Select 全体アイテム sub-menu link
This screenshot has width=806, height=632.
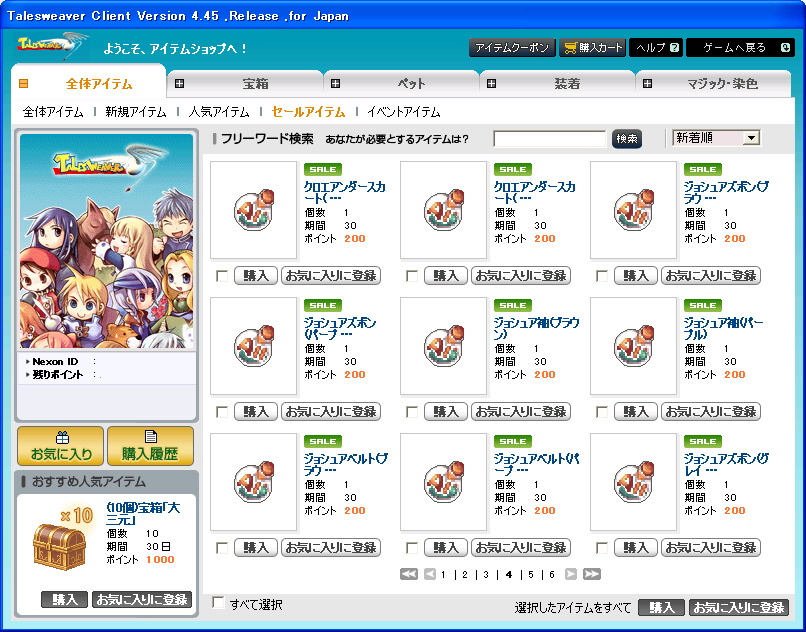tap(53, 112)
